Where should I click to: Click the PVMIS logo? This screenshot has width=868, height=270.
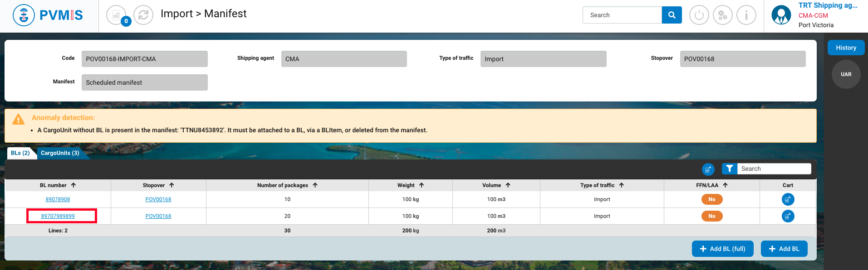[48, 15]
